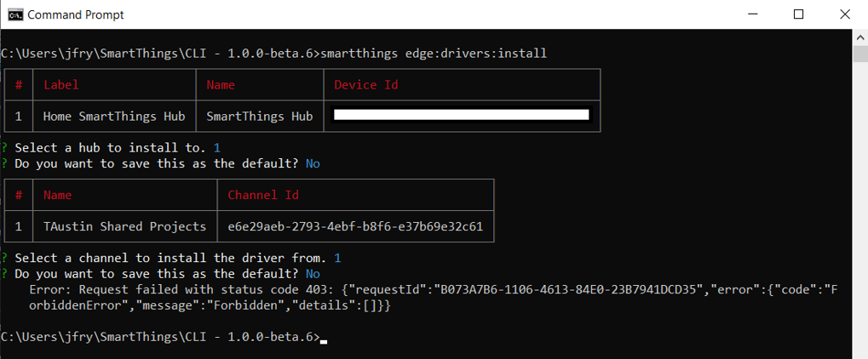Click the Command Prompt title text
Viewport: 868px width, 359px height.
tap(76, 15)
